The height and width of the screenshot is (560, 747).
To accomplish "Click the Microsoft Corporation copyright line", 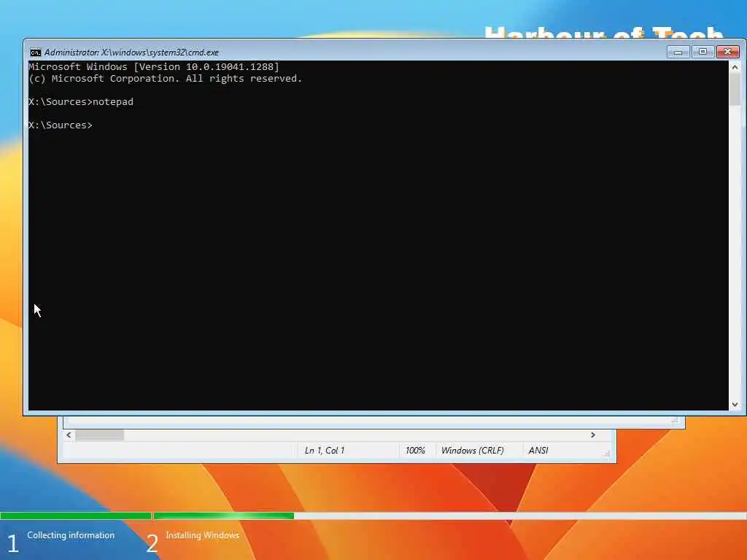I will (166, 79).
